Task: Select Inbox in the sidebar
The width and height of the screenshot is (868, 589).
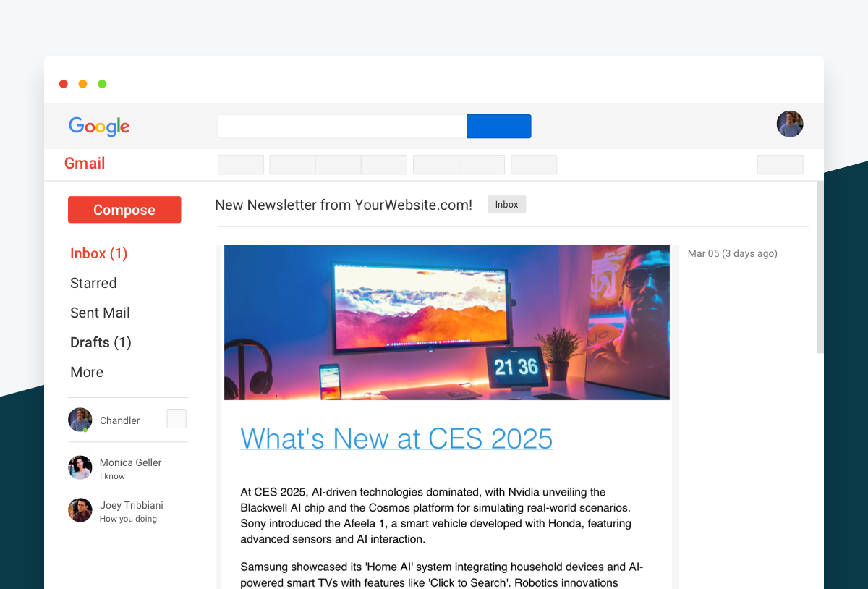Action: click(x=98, y=253)
